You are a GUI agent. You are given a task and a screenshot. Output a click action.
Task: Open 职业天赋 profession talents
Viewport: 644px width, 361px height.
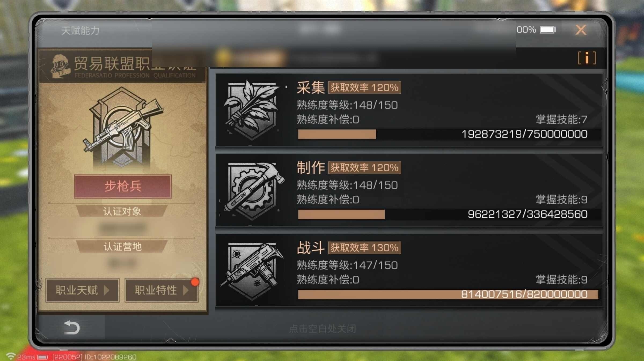point(82,290)
